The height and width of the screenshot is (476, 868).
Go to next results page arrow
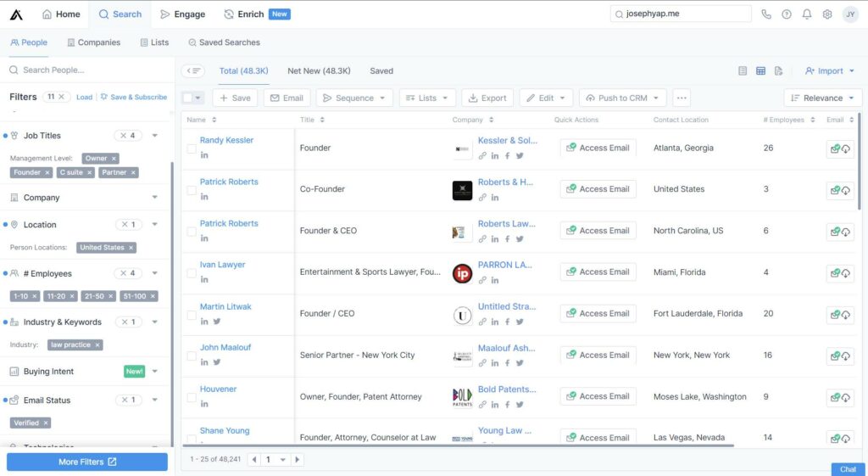(x=298, y=459)
